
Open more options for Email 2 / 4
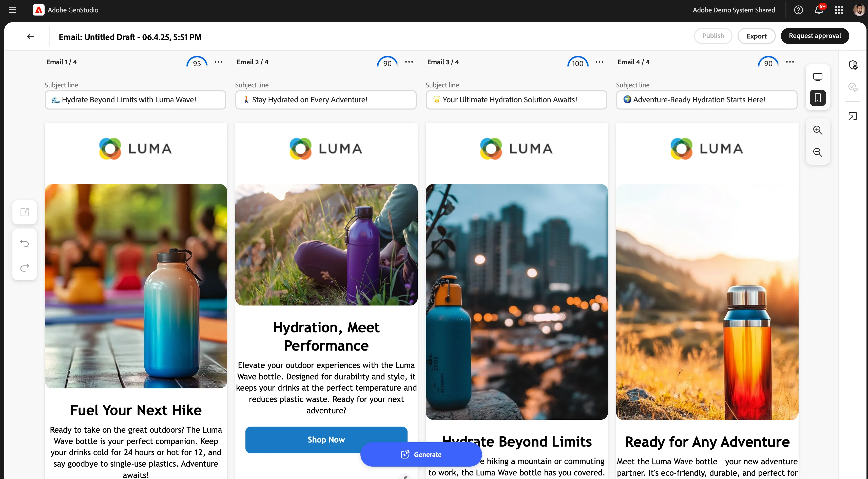[x=409, y=62]
